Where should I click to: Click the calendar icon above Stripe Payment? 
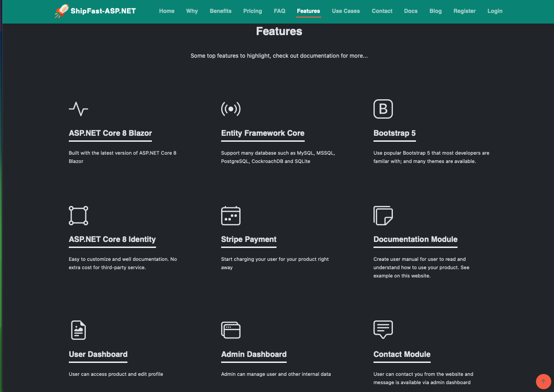(231, 216)
